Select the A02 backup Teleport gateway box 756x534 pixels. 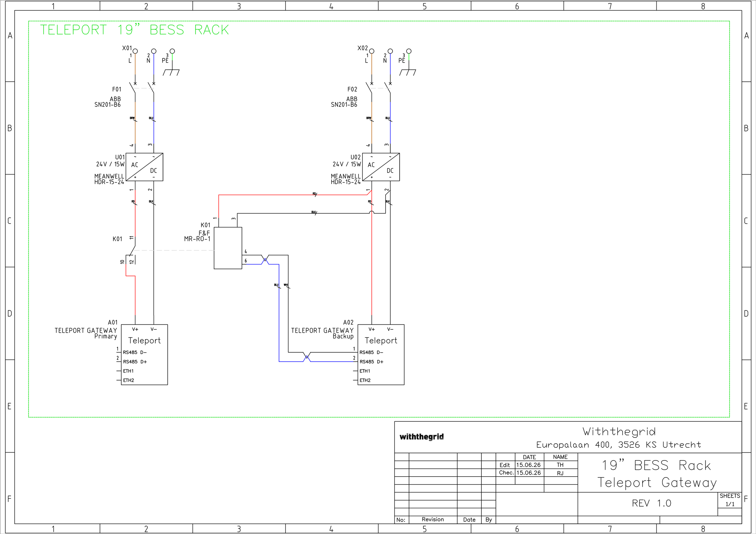pos(381,355)
